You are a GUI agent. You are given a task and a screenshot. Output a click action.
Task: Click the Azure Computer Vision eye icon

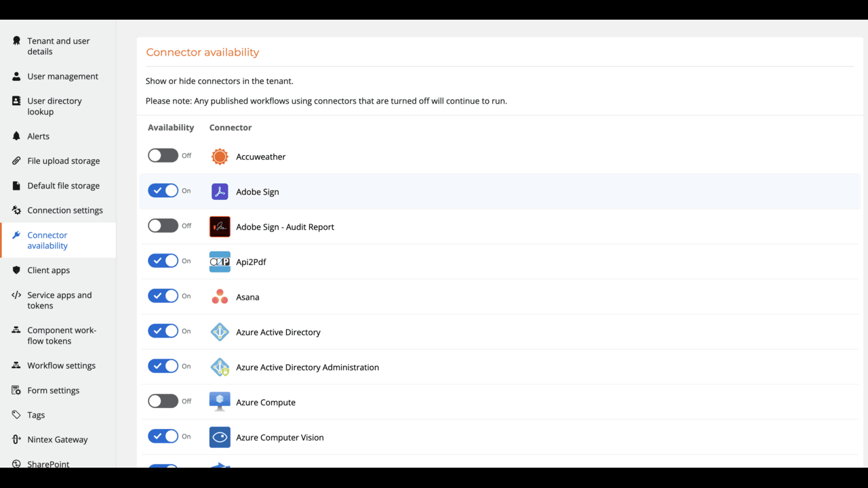pyautogui.click(x=220, y=437)
